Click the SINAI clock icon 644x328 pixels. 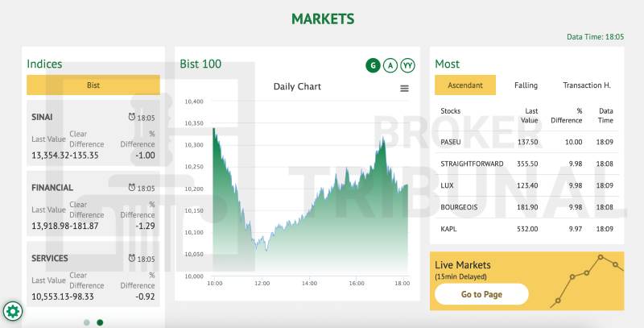(131, 117)
